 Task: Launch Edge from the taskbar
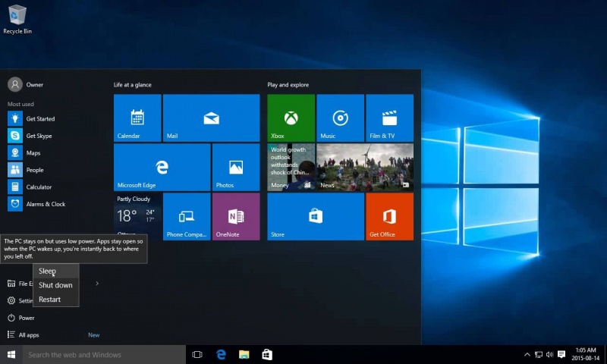point(221,355)
